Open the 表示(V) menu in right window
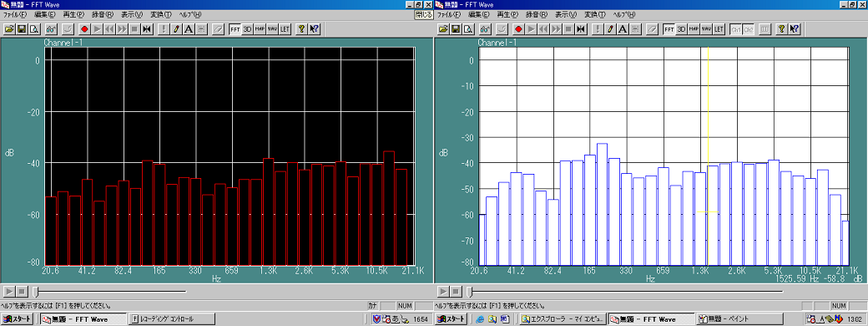The height and width of the screenshot is (326, 868). point(566,14)
